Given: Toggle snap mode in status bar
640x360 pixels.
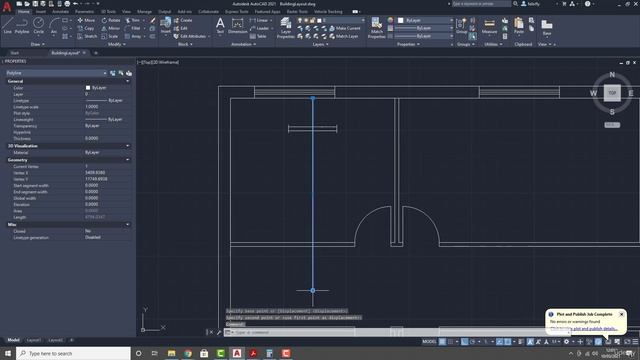Looking at the screenshot, I should pos(450,342).
